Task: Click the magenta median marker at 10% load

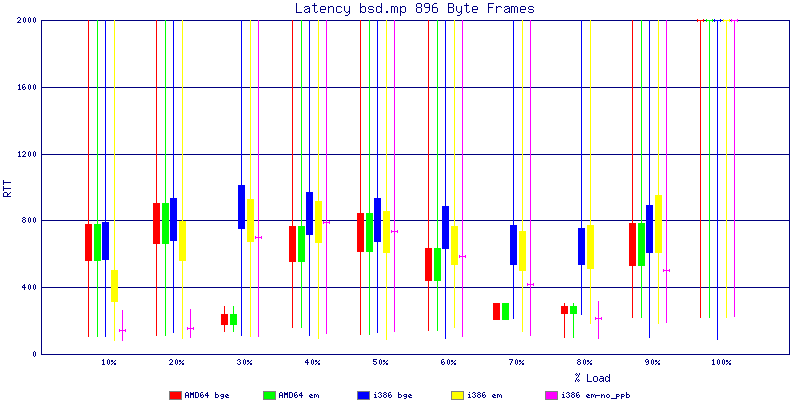Action: (x=122, y=331)
